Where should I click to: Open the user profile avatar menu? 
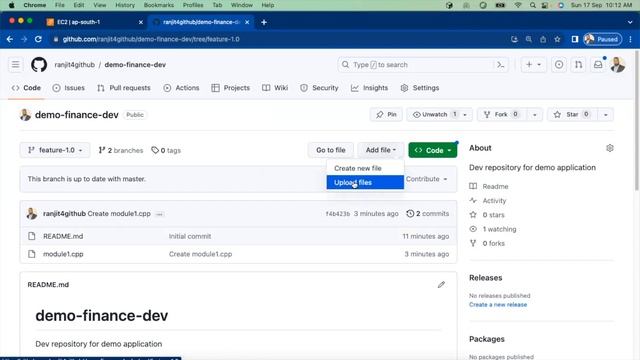click(x=618, y=64)
